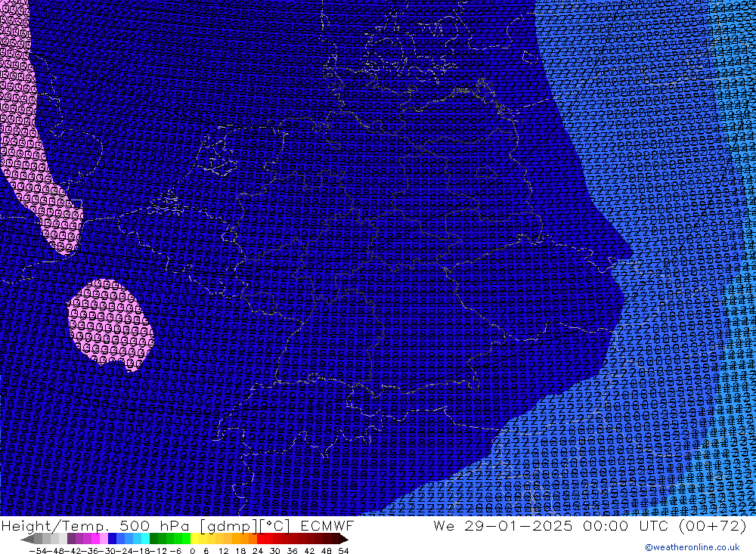This screenshot has width=756, height=554.
Task: Click the dark blue swatch in the temperature legend
Action: (x=112, y=539)
